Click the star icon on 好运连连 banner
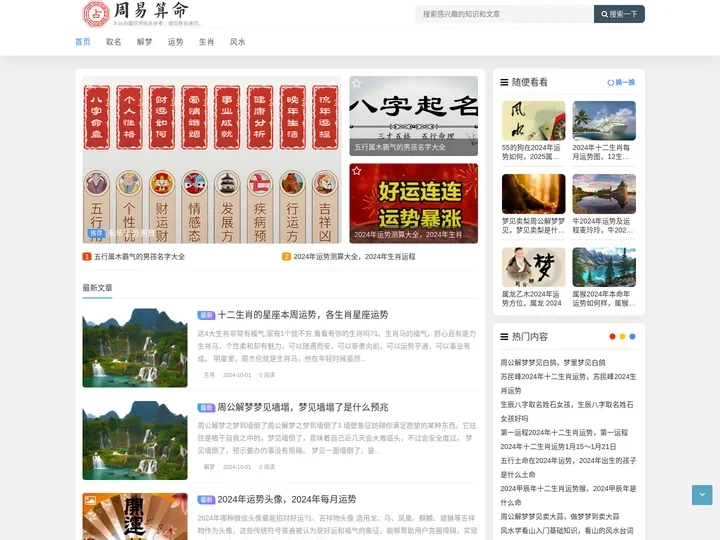This screenshot has width=720, height=540. click(x=356, y=171)
